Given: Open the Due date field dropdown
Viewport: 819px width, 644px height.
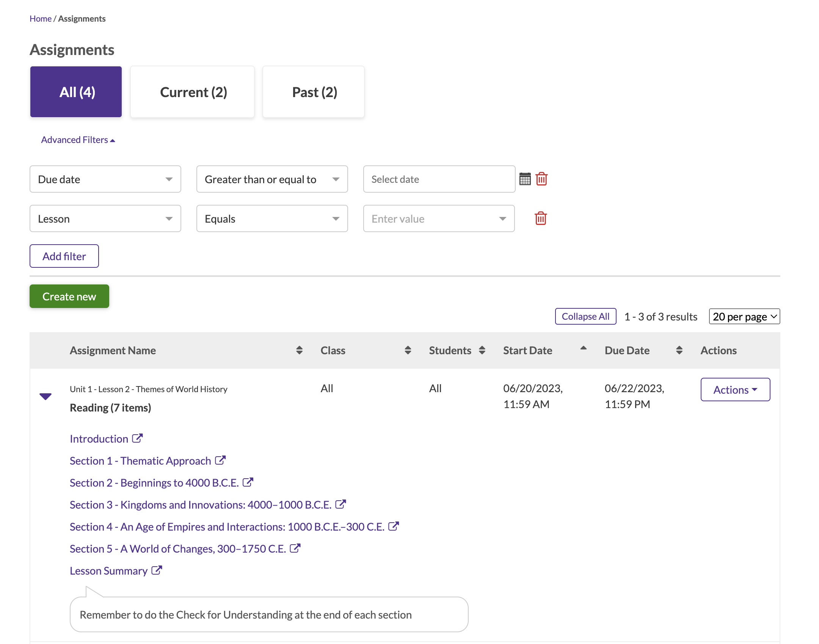Looking at the screenshot, I should 105,179.
